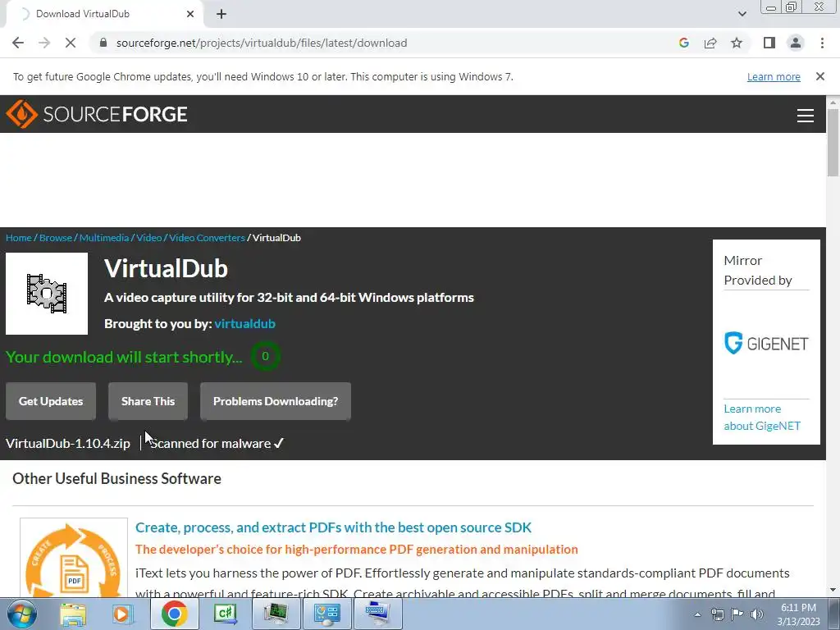The width and height of the screenshot is (840, 630).
Task: Open Chrome's three-dot menu
Action: click(x=822, y=43)
